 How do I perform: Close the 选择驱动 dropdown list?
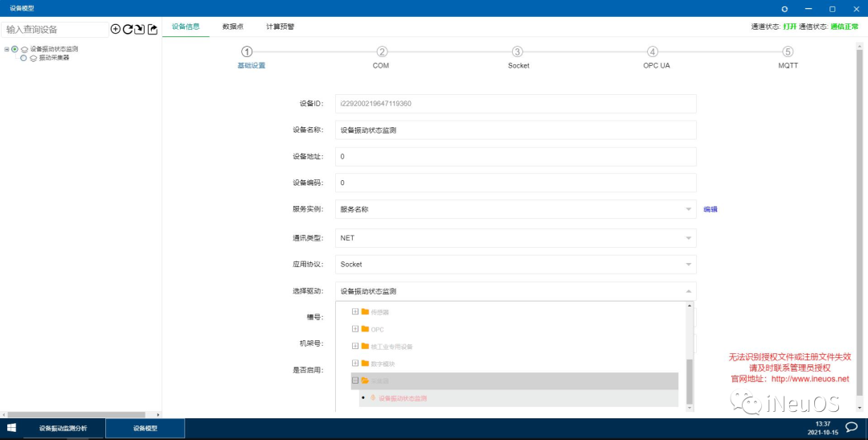point(689,291)
